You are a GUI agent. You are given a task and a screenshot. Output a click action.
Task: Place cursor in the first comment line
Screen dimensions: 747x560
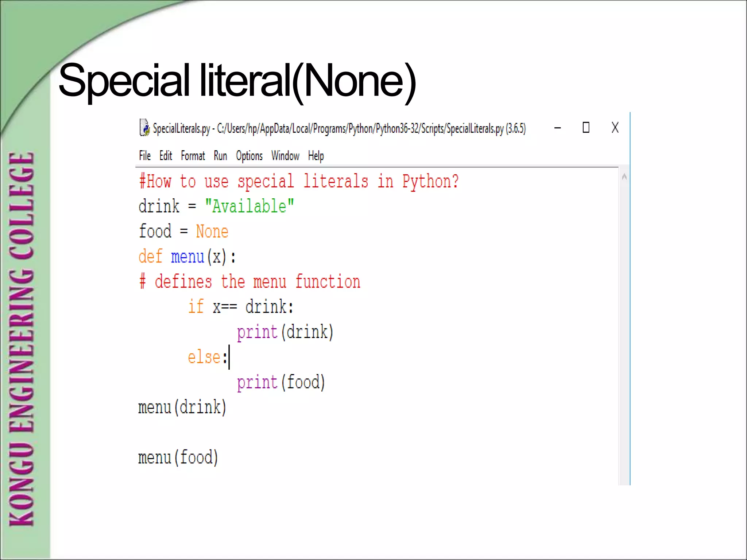298,182
